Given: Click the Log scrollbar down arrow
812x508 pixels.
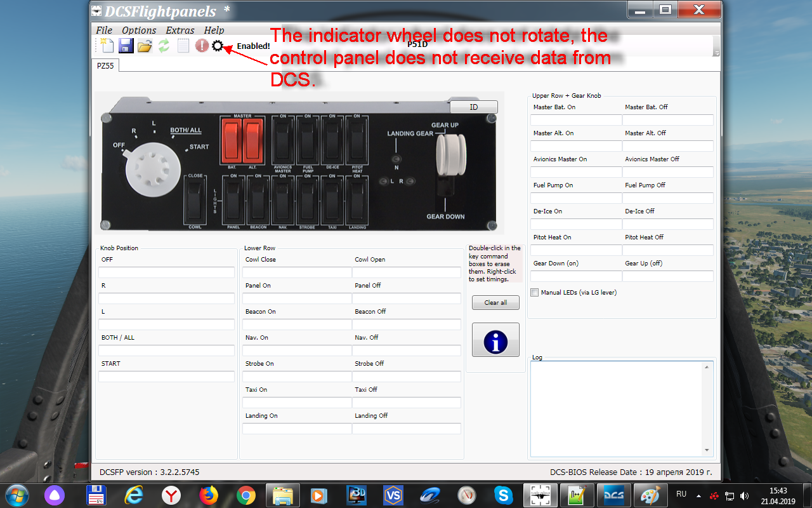Looking at the screenshot, I should click(x=707, y=450).
